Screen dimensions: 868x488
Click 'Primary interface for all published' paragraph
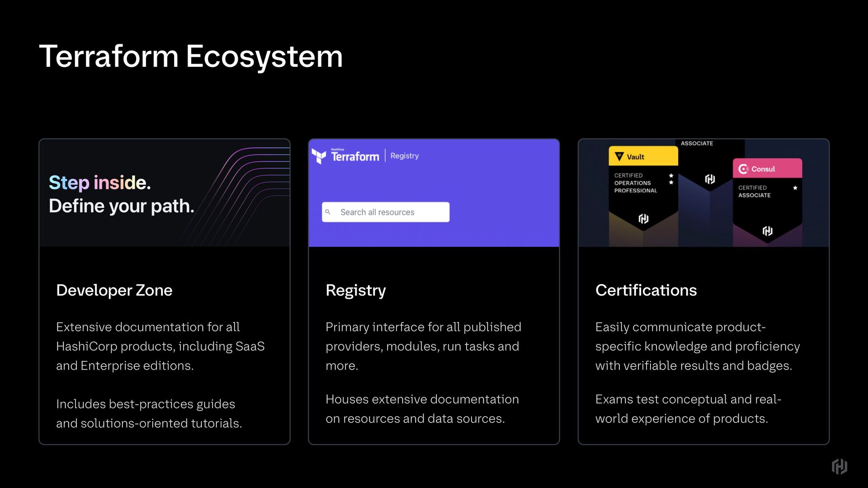click(x=424, y=346)
